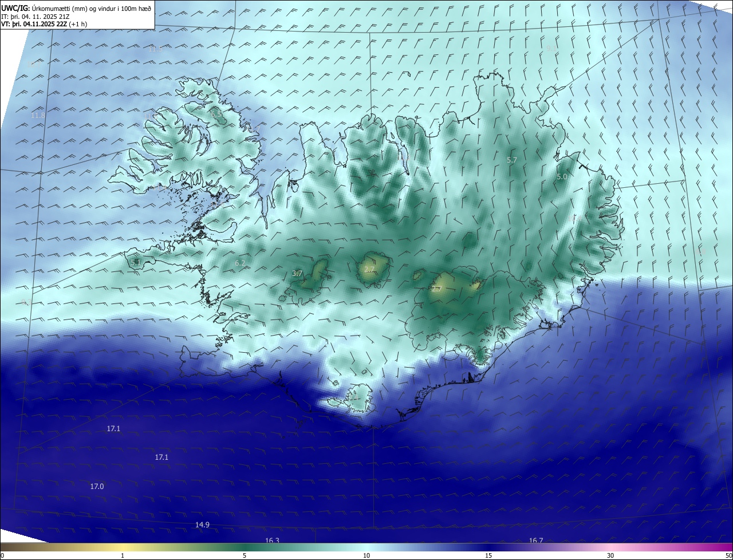This screenshot has height=560, width=733.
Task: Click the 16.7 value on the map
Action: click(x=536, y=541)
